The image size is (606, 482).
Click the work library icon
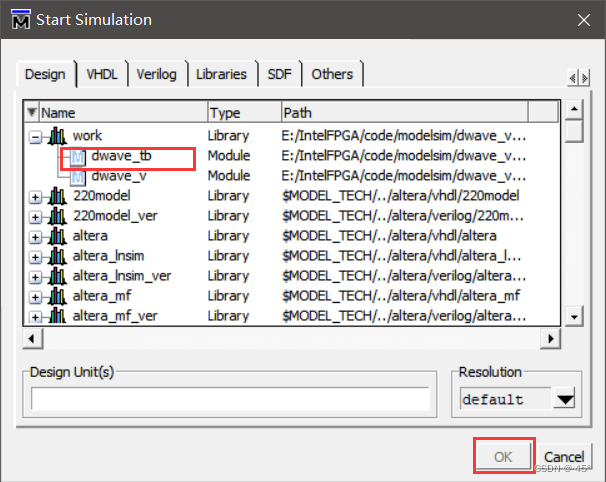pos(57,136)
